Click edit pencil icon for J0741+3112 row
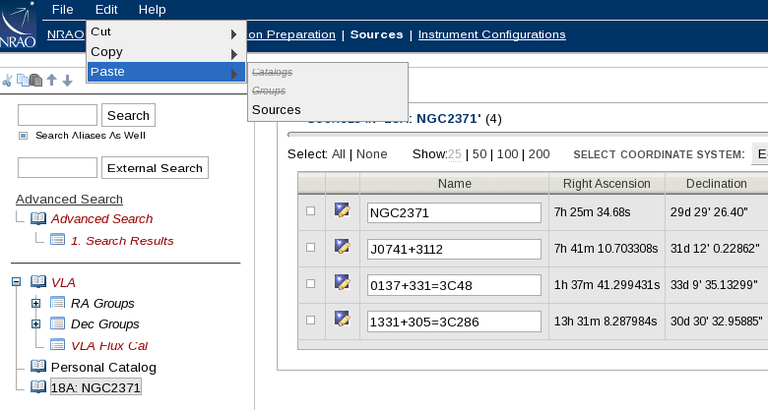768x410 pixels. (x=342, y=246)
